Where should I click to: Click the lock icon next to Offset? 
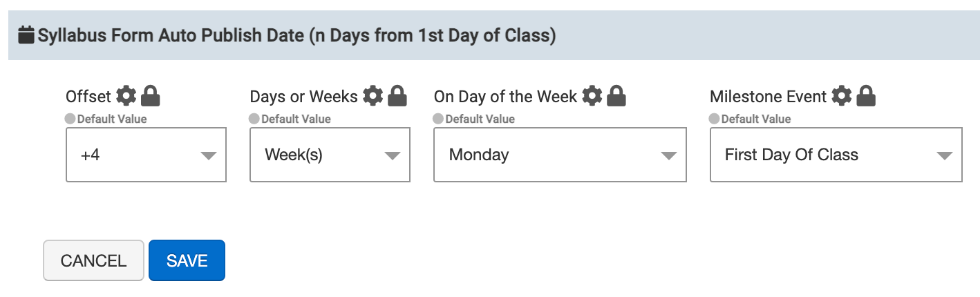[150, 96]
